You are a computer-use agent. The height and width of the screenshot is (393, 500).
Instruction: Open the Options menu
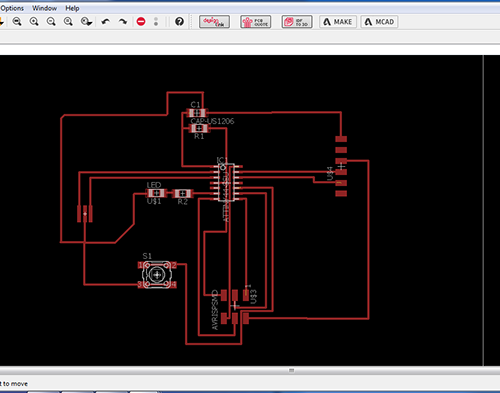(12, 8)
